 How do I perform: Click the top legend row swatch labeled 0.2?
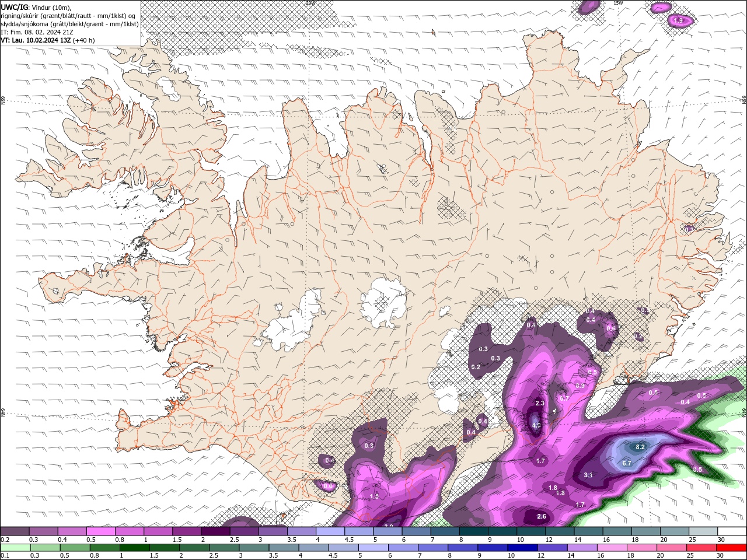coord(15,531)
